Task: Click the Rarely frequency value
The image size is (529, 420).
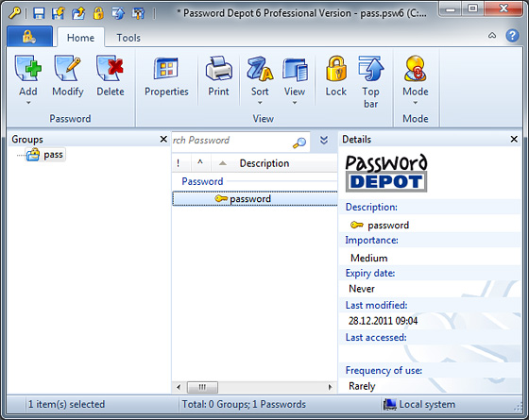Action: 362,386
